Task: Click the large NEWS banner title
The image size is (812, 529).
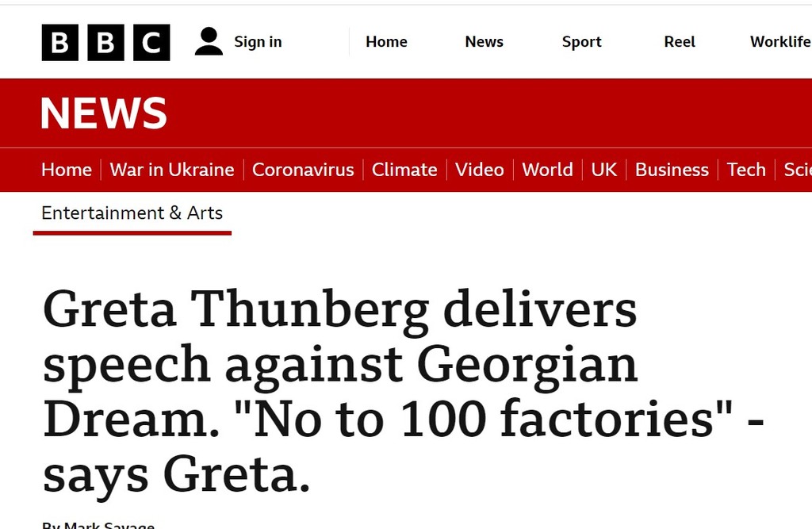Action: [x=104, y=113]
